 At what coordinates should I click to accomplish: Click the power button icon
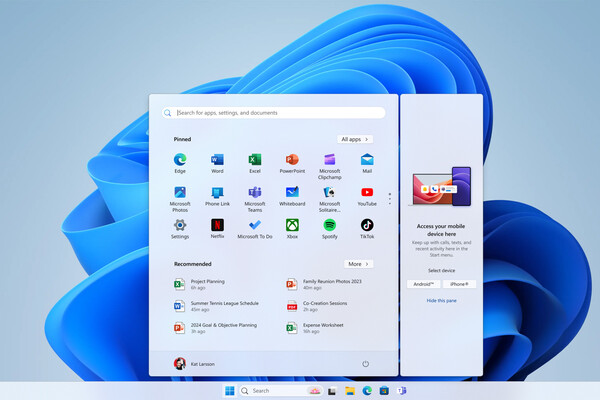(366, 364)
